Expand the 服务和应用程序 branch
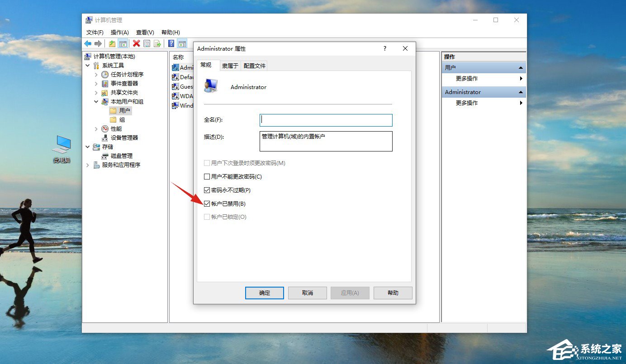Image resolution: width=626 pixels, height=364 pixels. pyautogui.click(x=88, y=165)
